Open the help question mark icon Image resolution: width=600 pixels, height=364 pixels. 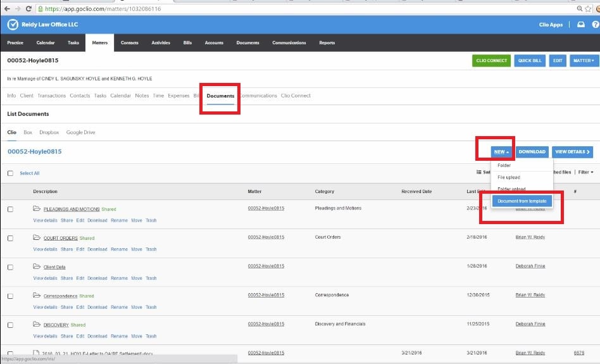[x=596, y=25]
